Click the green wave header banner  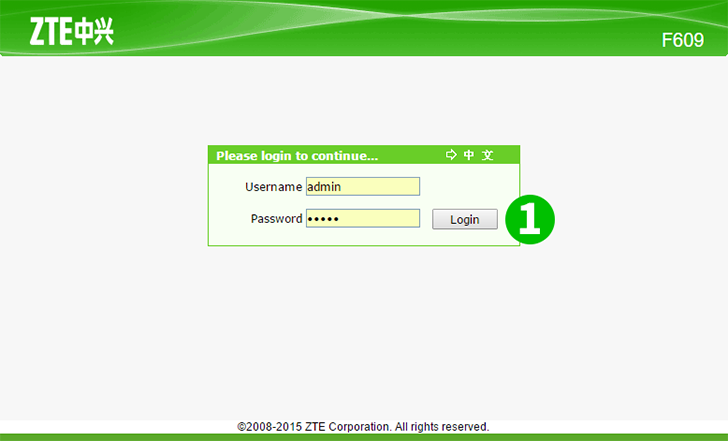click(364, 28)
